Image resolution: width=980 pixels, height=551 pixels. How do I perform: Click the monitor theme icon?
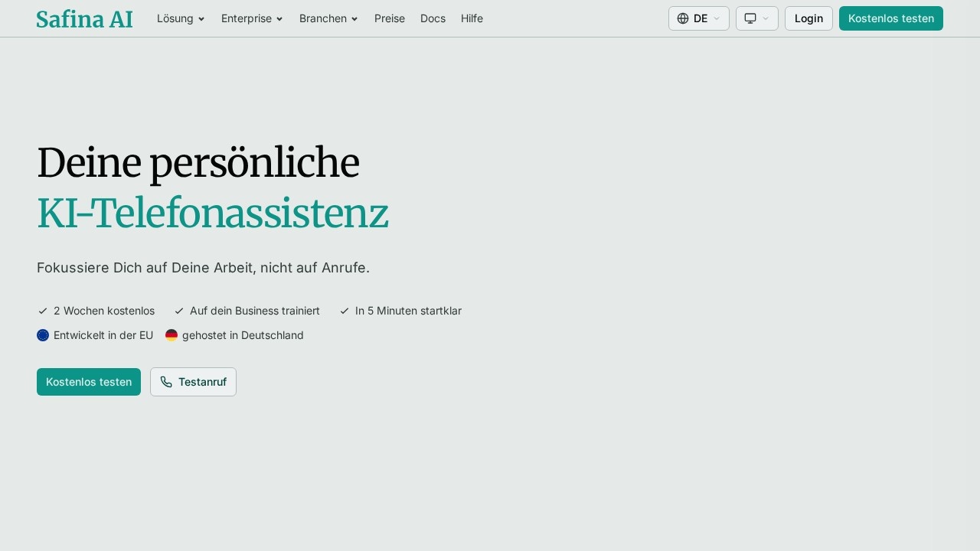750,18
